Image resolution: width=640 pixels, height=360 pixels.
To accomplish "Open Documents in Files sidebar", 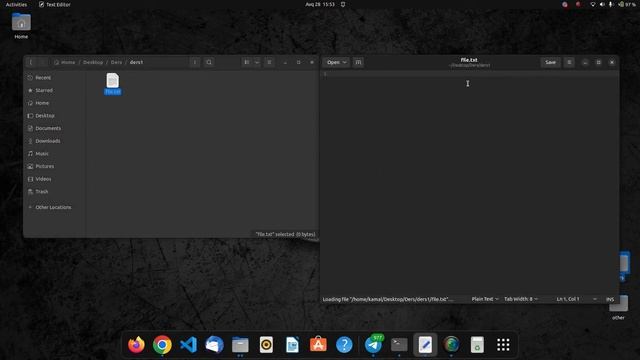I will (x=54, y=128).
